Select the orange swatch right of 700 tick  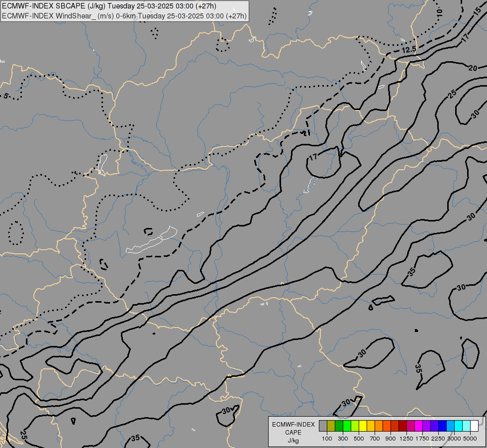point(379,426)
